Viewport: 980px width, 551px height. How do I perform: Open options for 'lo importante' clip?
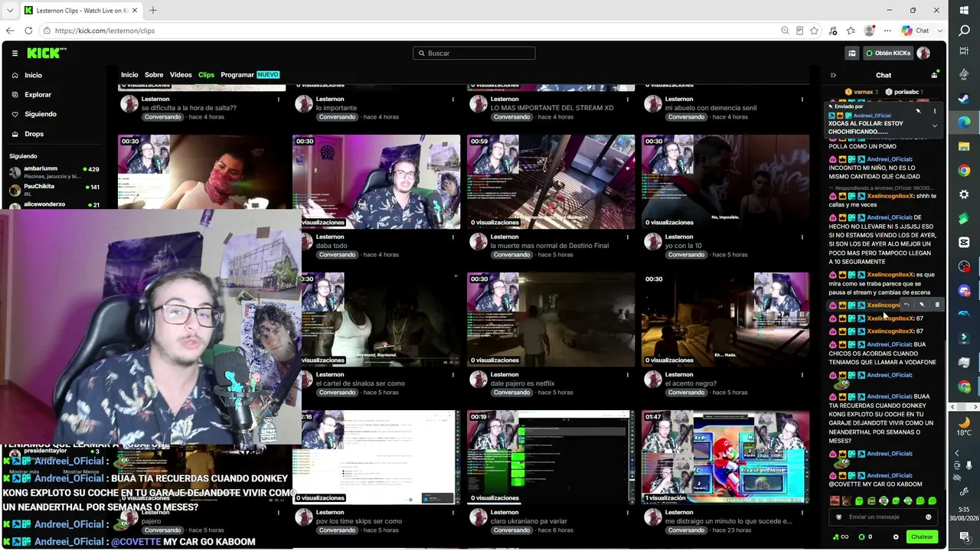point(452,99)
